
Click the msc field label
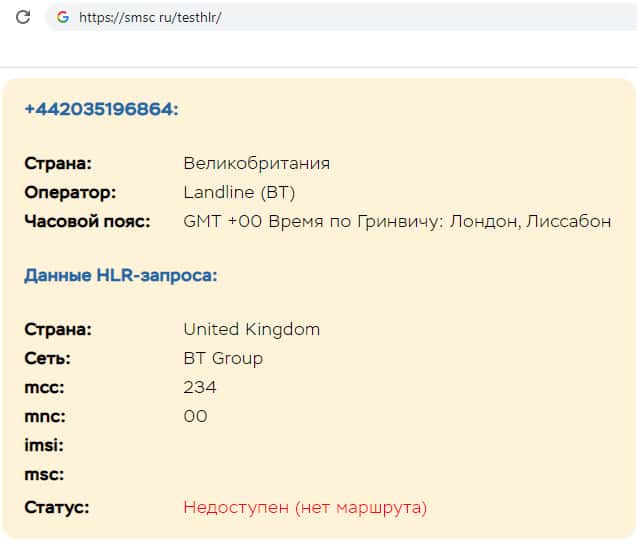click(44, 474)
